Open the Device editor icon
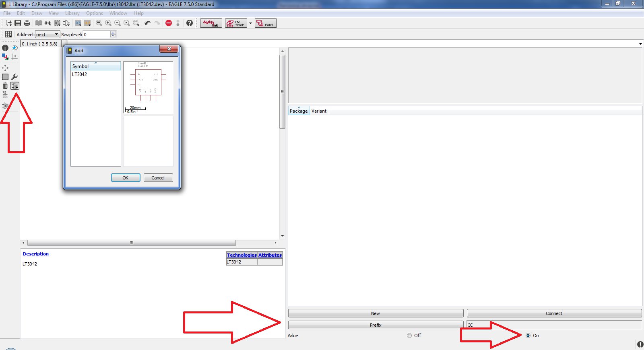 point(48,23)
